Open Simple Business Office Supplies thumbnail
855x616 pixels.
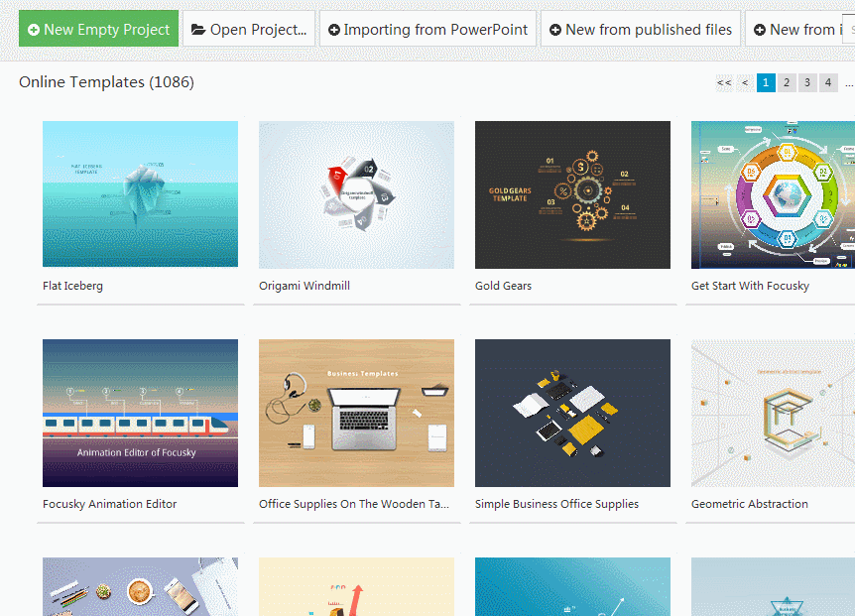pos(572,413)
